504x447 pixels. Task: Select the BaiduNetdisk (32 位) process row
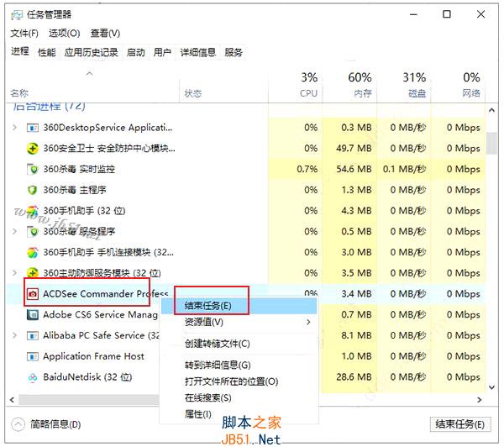(245, 377)
